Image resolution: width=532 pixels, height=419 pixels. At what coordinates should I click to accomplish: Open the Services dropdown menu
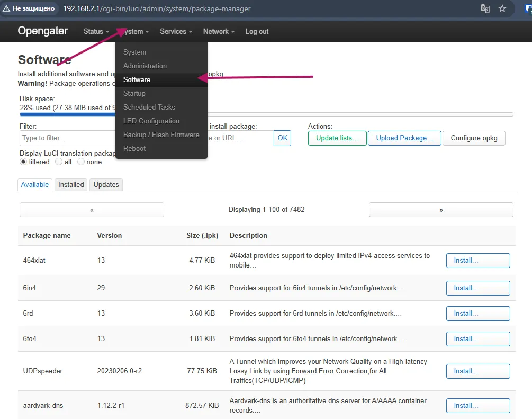pos(176,32)
